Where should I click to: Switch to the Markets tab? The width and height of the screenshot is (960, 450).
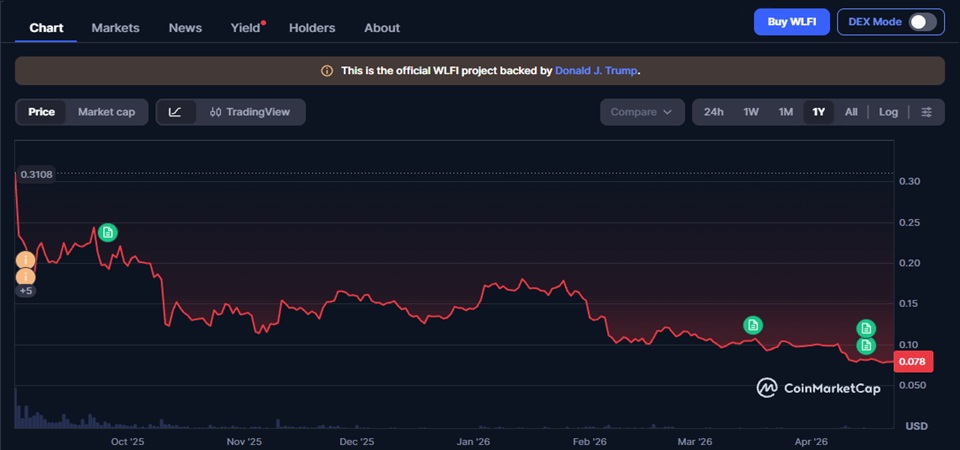116,28
